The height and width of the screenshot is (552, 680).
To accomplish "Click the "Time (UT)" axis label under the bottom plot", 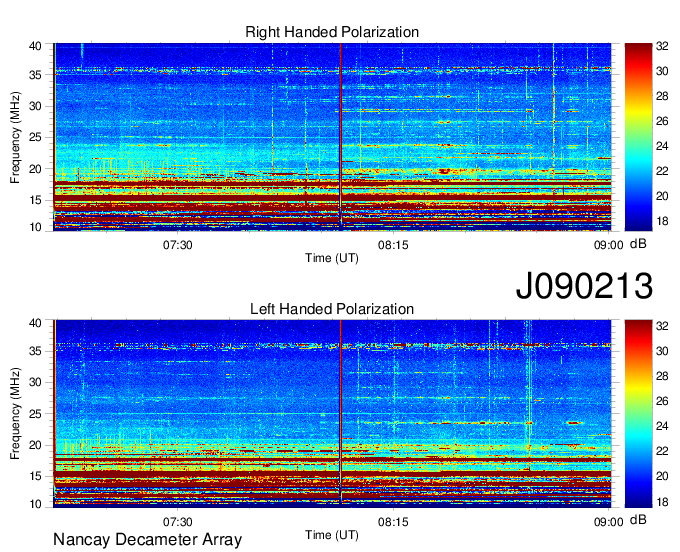I will [x=332, y=535].
